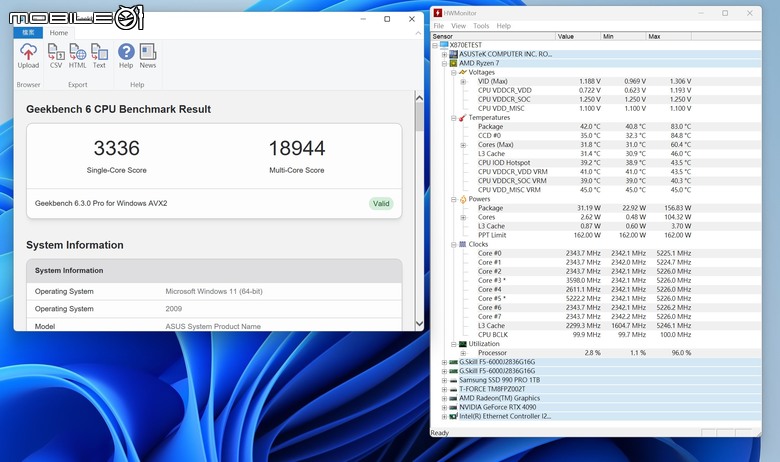Viewport: 780px width, 462px height.
Task: Select the CPU BCLK row
Action: (x=596, y=335)
